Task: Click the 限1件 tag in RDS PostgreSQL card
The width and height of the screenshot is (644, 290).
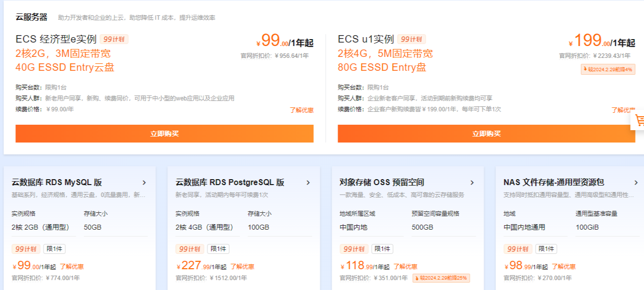Action: point(218,249)
